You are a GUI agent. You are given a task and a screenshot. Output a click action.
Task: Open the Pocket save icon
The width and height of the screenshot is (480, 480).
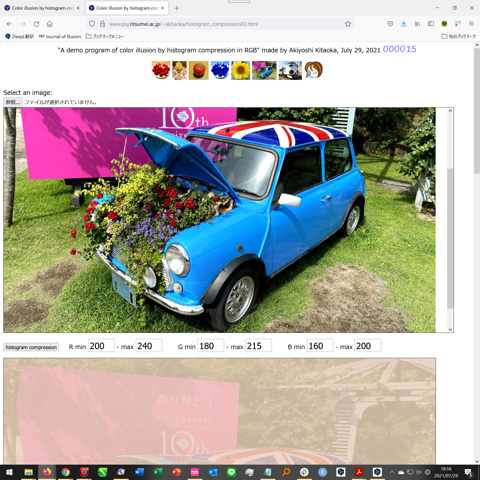tap(390, 24)
